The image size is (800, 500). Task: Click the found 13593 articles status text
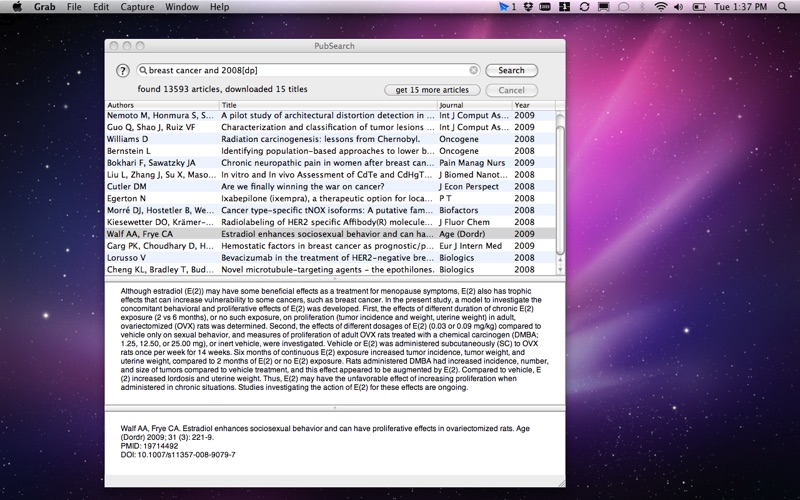pyautogui.click(x=222, y=89)
